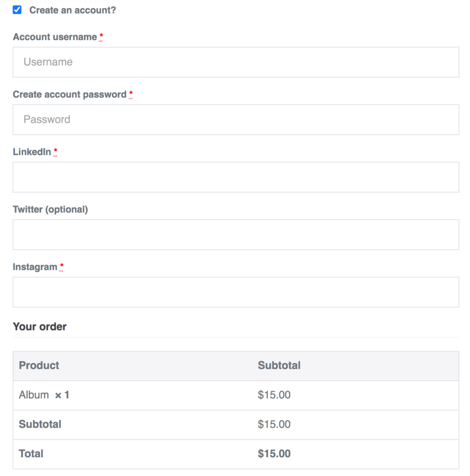Focus the Username input field
The height and width of the screenshot is (476, 470).
[x=236, y=62]
